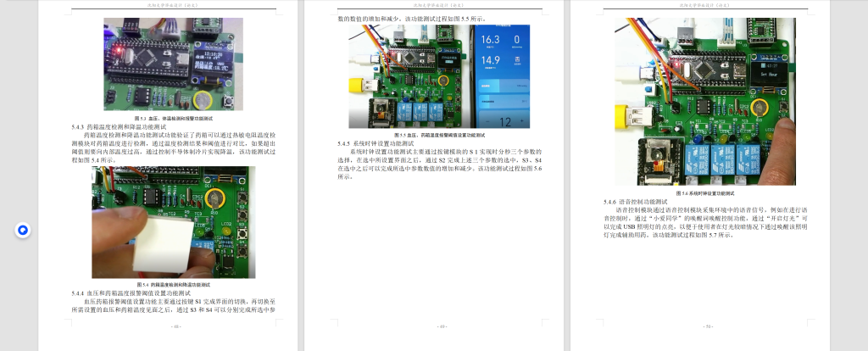The height and width of the screenshot is (351, 868).
Task: Select caption "图 5.6 系统时钟设置功能测试"
Action: pos(704,194)
